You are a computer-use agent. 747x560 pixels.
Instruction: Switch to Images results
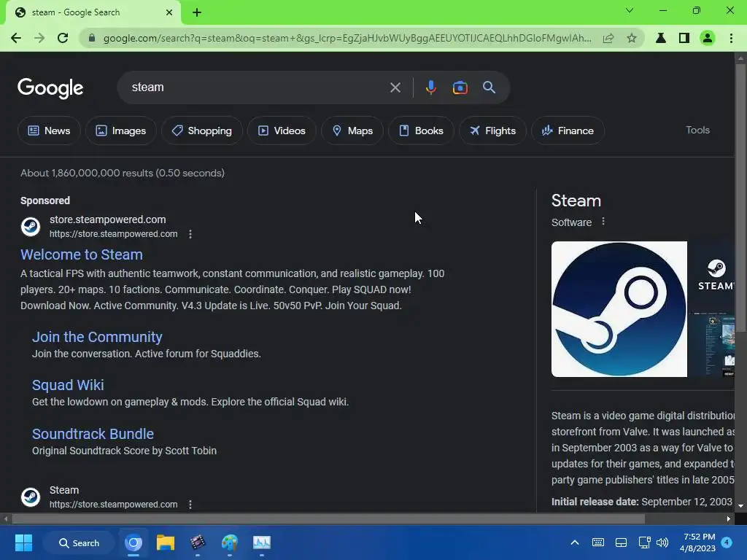[x=120, y=131]
